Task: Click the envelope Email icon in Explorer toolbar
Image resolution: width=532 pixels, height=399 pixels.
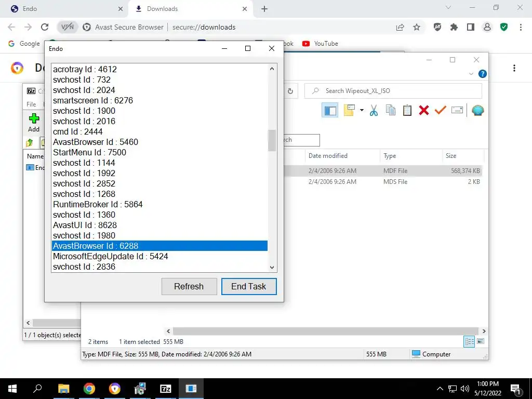Action: (x=457, y=110)
